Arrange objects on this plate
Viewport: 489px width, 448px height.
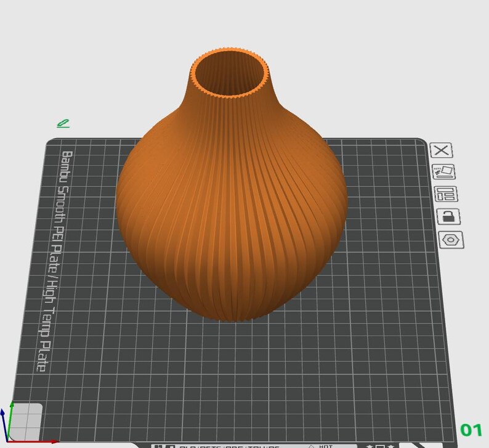(x=446, y=193)
